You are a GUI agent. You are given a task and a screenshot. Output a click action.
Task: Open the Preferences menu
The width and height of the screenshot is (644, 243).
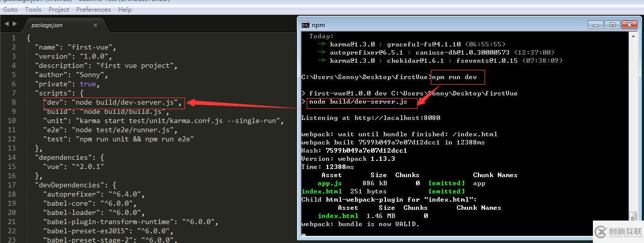click(x=94, y=9)
